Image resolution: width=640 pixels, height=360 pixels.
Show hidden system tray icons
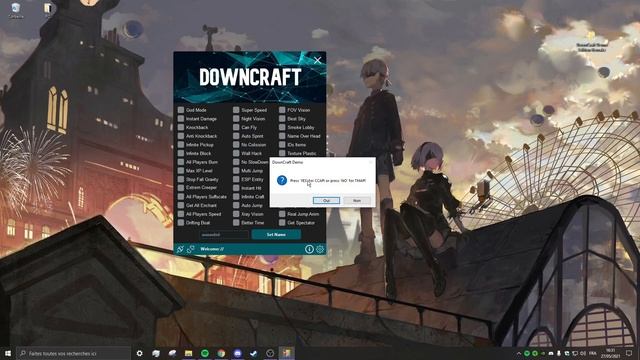[x=519, y=353]
